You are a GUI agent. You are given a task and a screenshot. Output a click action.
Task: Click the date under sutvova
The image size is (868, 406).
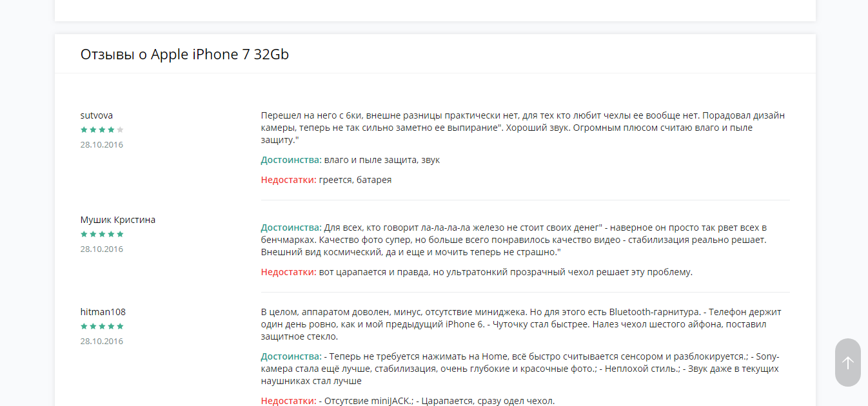click(x=102, y=144)
